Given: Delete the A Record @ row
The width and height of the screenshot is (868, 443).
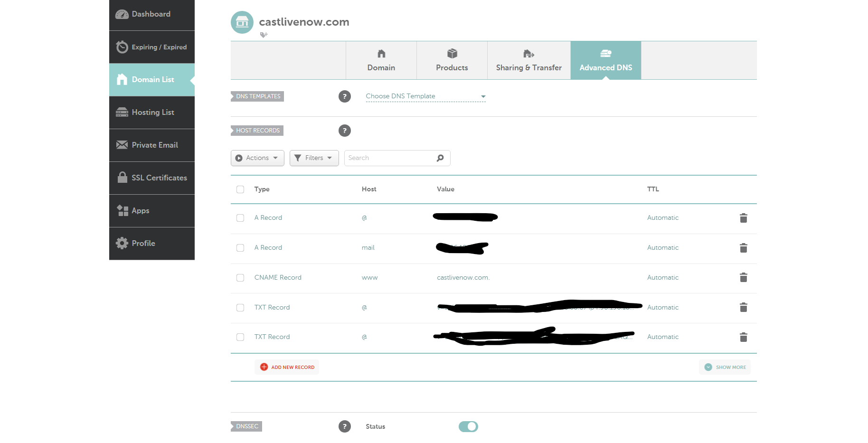Looking at the screenshot, I should click(744, 218).
